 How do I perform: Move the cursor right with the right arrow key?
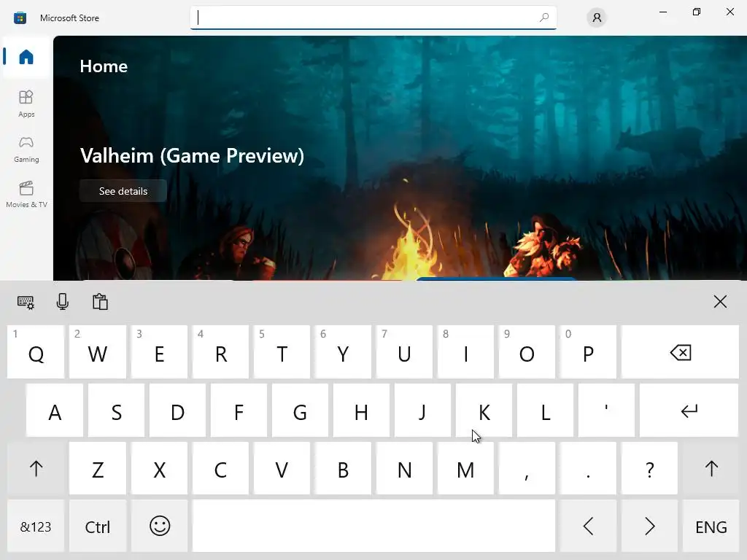pyautogui.click(x=649, y=526)
